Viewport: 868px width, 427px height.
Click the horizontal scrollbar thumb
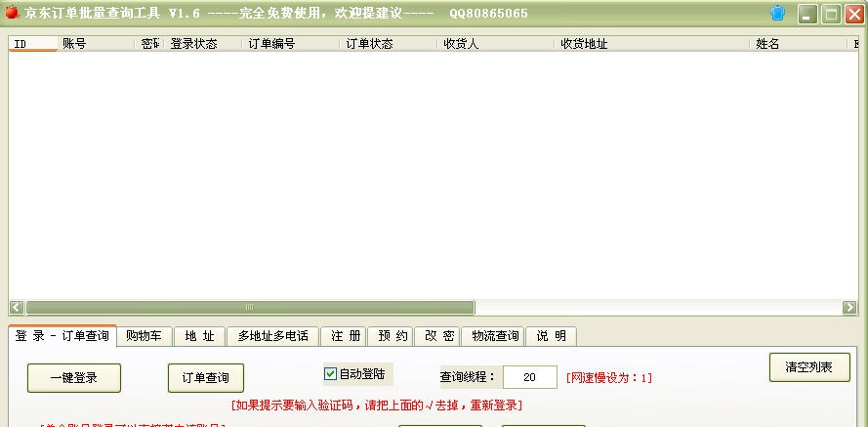[x=250, y=308]
